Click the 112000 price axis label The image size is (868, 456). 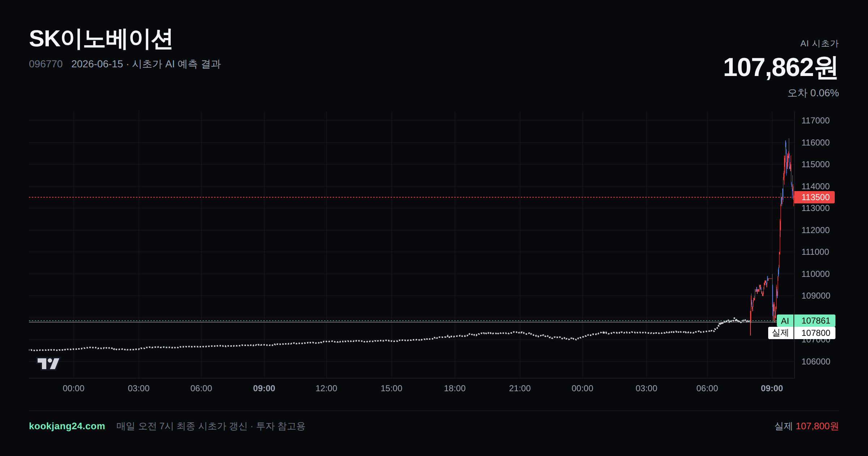click(x=816, y=230)
